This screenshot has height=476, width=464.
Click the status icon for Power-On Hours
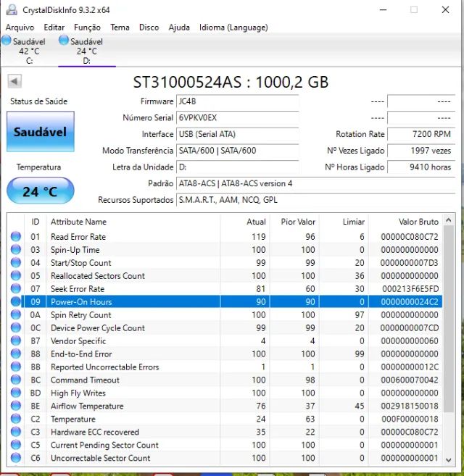(16, 301)
